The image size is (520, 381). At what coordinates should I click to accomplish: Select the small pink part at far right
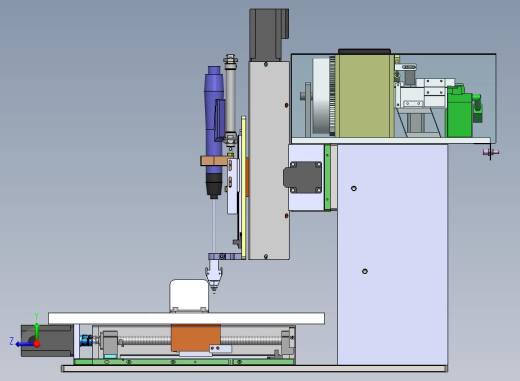point(491,152)
